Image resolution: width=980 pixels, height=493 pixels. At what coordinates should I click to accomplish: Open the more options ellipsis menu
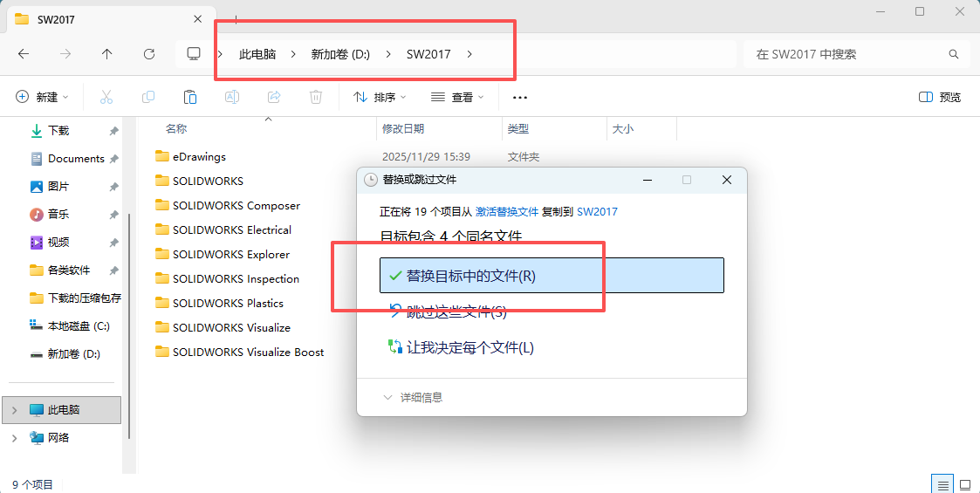point(520,98)
